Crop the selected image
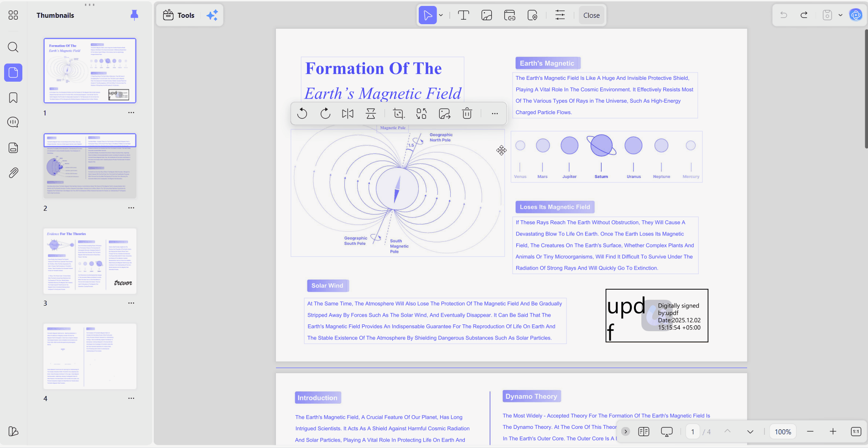868x448 pixels. coord(399,114)
